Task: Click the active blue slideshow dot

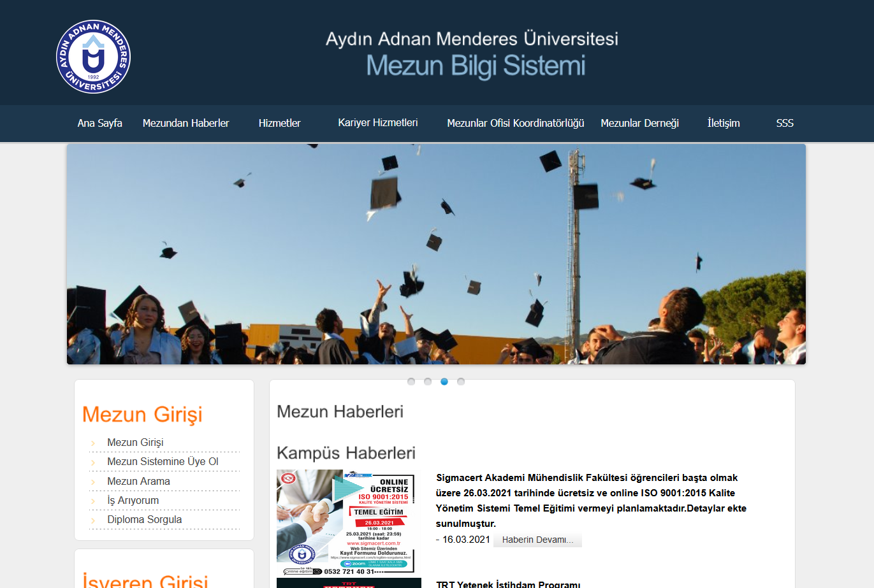Action: 444,382
